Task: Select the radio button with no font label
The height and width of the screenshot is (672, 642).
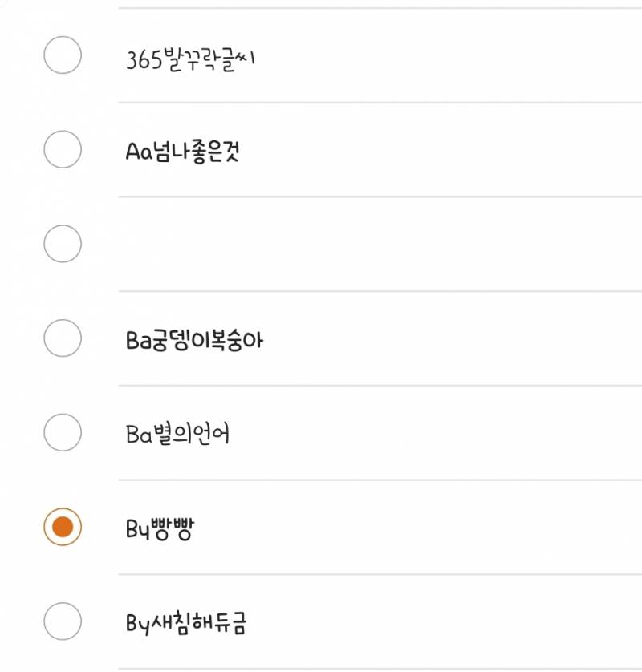Action: tap(62, 244)
